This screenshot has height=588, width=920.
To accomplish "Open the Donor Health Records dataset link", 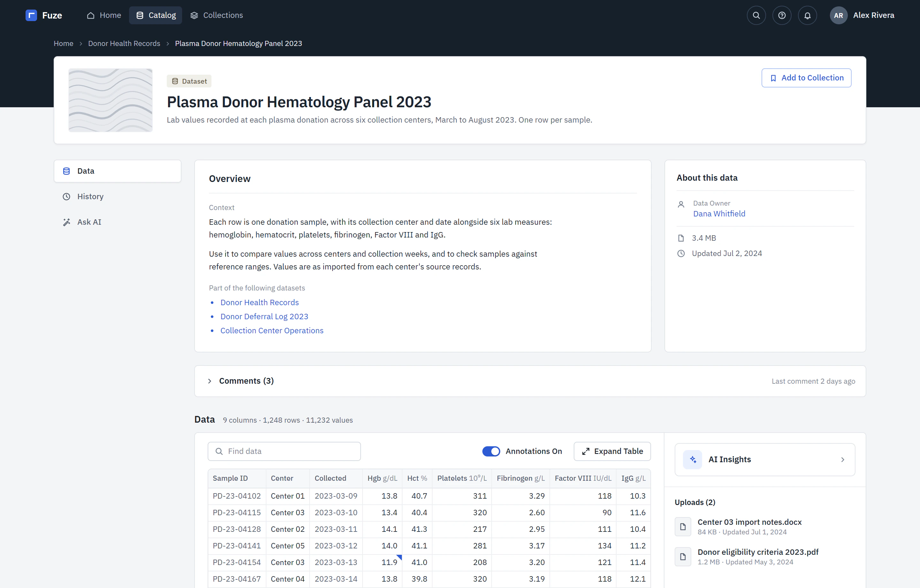I will (x=259, y=302).
